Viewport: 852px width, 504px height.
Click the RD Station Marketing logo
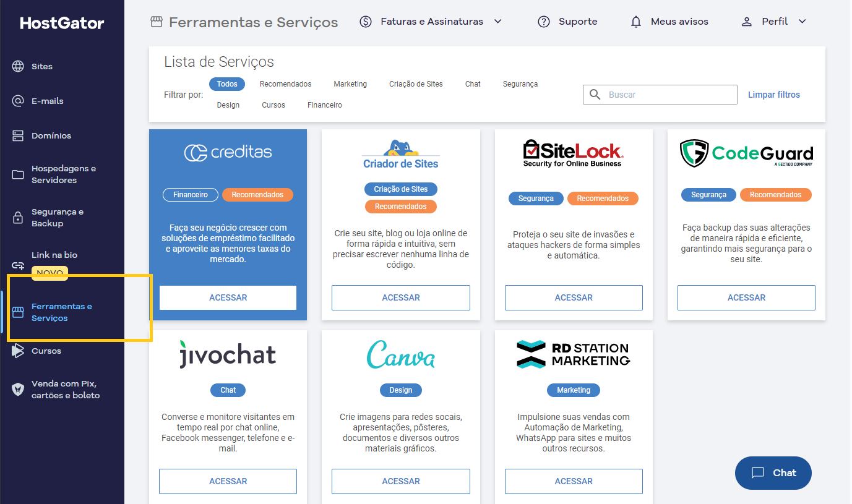[573, 354]
